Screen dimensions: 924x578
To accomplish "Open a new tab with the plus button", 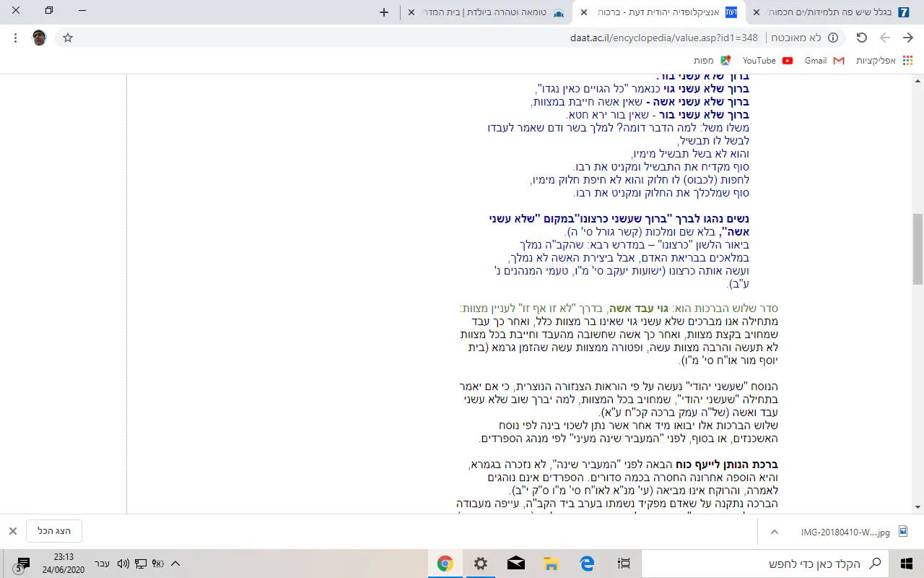I will (384, 12).
